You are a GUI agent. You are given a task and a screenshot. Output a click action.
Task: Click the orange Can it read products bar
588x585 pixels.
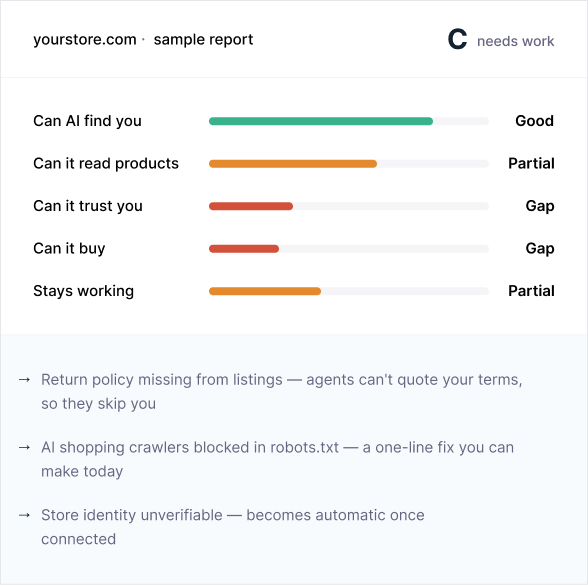click(x=293, y=164)
